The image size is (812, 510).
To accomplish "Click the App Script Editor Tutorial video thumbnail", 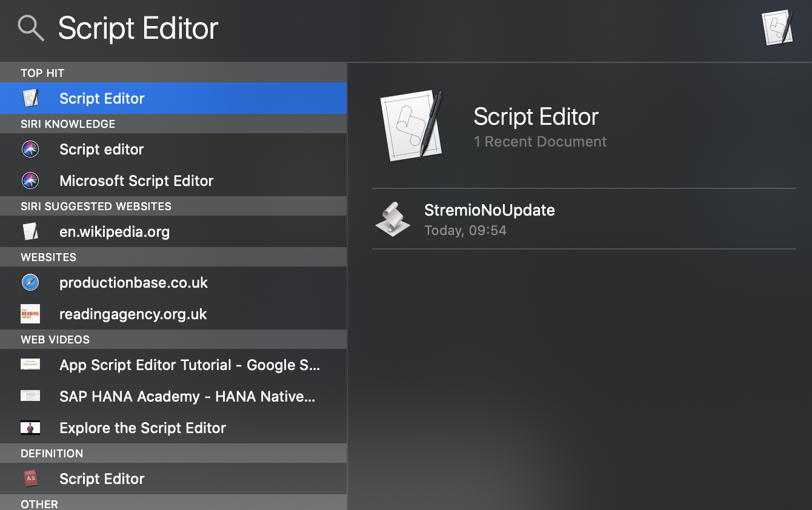I will click(x=30, y=365).
